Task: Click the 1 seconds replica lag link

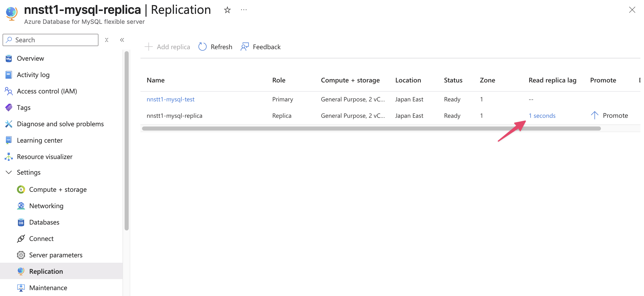Action: 542,116
